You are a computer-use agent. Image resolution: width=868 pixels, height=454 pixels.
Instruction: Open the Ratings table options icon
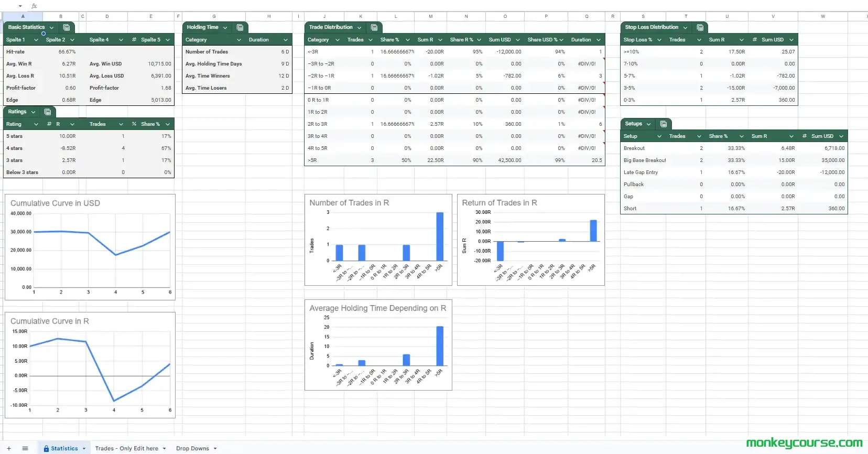click(48, 112)
